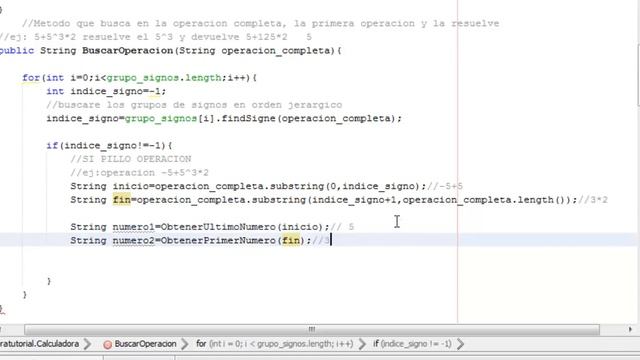
Task: Click the //SI PILLO OPERACION comment
Action: pyautogui.click(x=131, y=159)
